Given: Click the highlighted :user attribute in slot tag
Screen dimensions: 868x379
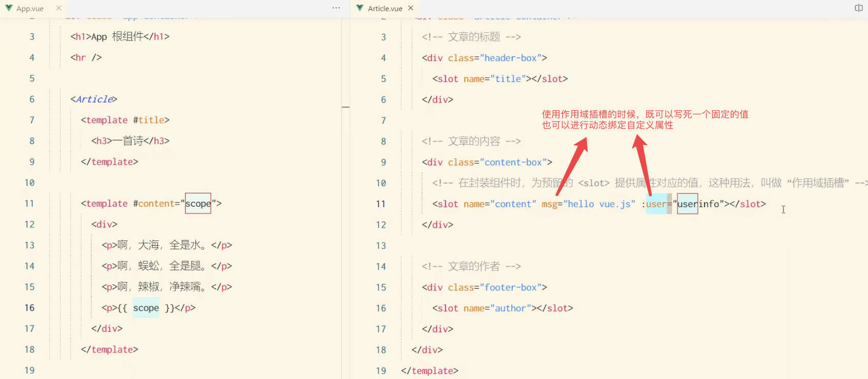Looking at the screenshot, I should 656,204.
